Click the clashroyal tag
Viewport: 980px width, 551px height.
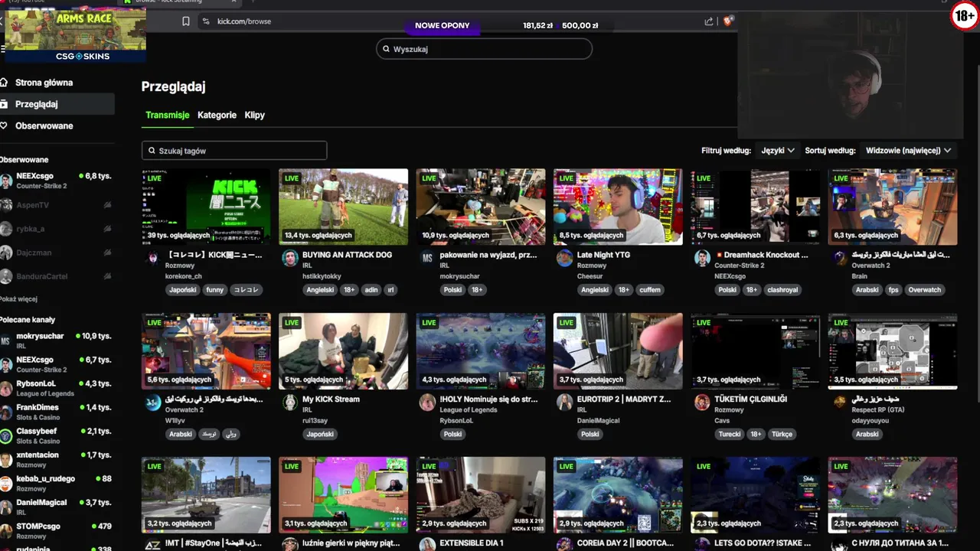pyautogui.click(x=782, y=290)
